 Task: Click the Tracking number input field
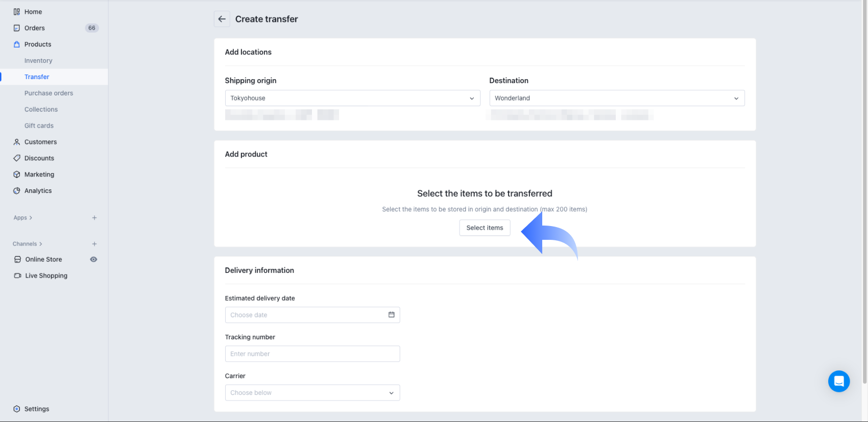click(312, 354)
